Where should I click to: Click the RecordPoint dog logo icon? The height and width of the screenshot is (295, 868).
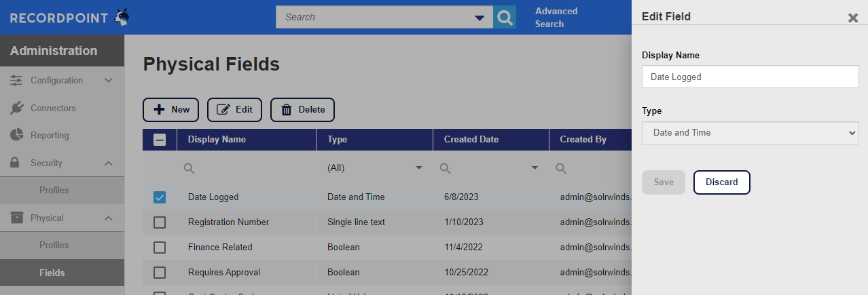pos(122,18)
